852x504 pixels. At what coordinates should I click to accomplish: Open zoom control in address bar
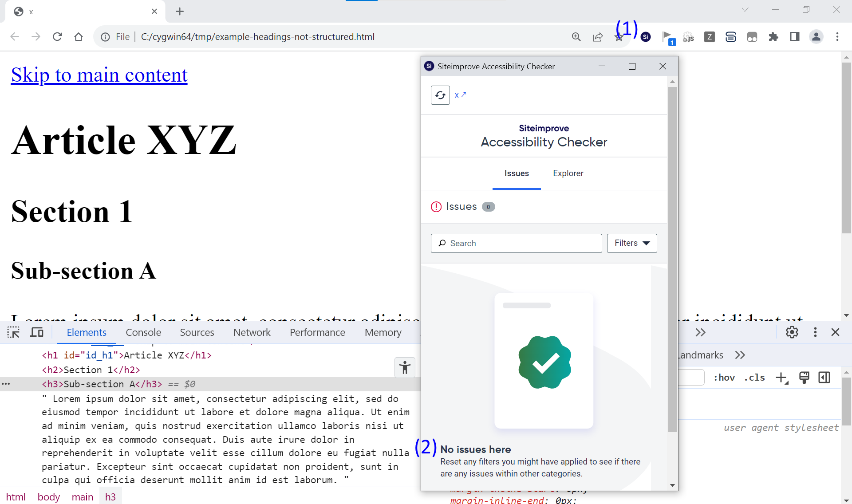(x=576, y=37)
